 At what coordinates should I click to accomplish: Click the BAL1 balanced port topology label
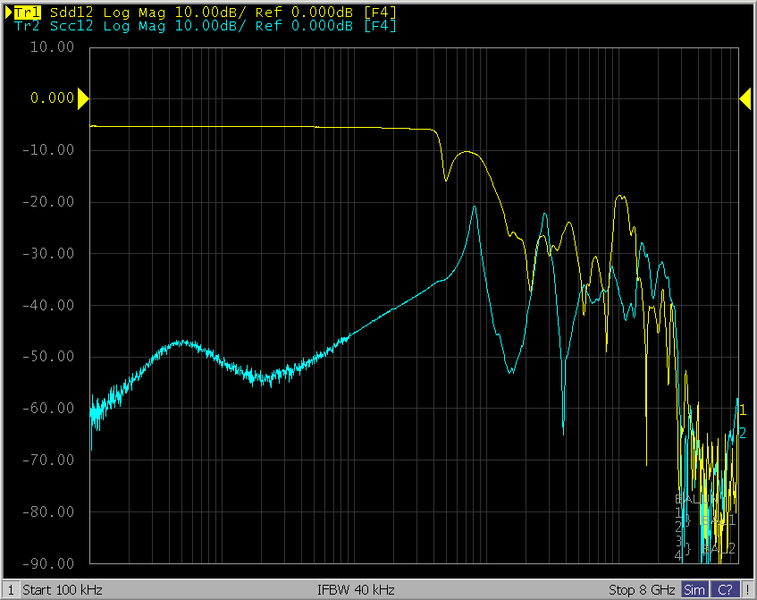coord(718,521)
